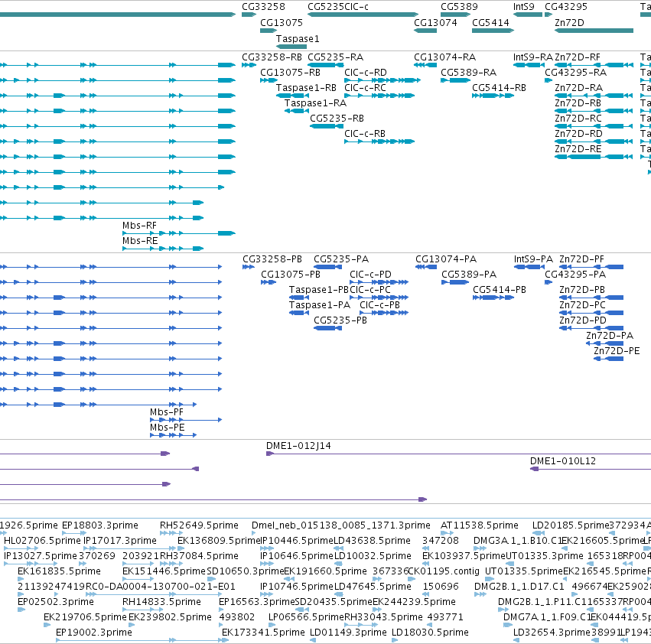Select the Taspase1 gene bar
Screen dimensions: 651x644
(291, 47)
